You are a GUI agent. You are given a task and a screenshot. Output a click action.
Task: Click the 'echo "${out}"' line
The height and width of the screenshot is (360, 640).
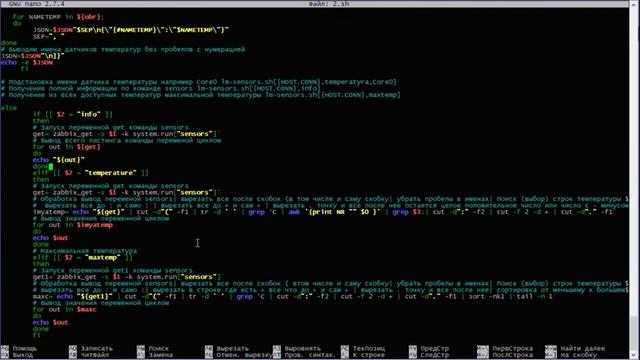pos(58,160)
